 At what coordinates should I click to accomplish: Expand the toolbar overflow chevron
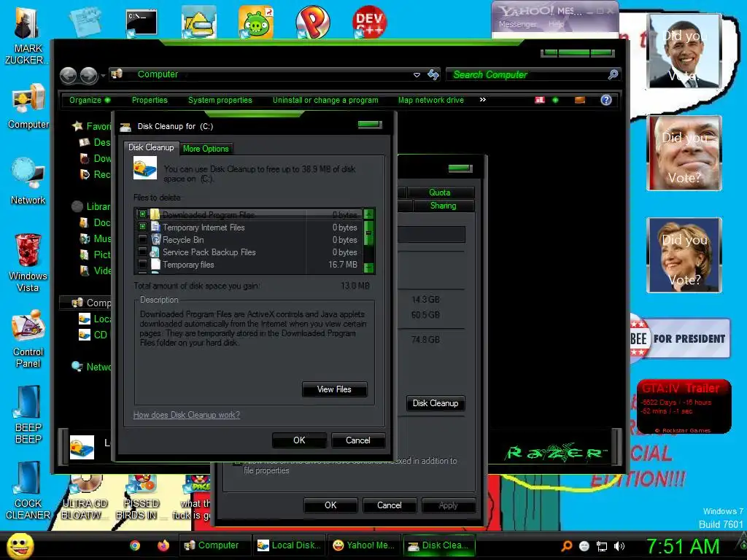[x=483, y=99]
